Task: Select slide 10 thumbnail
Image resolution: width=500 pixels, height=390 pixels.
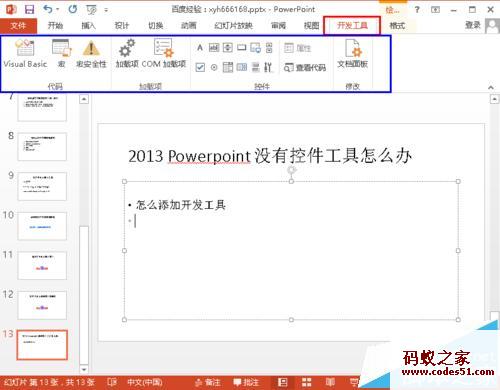Action: tap(42, 226)
